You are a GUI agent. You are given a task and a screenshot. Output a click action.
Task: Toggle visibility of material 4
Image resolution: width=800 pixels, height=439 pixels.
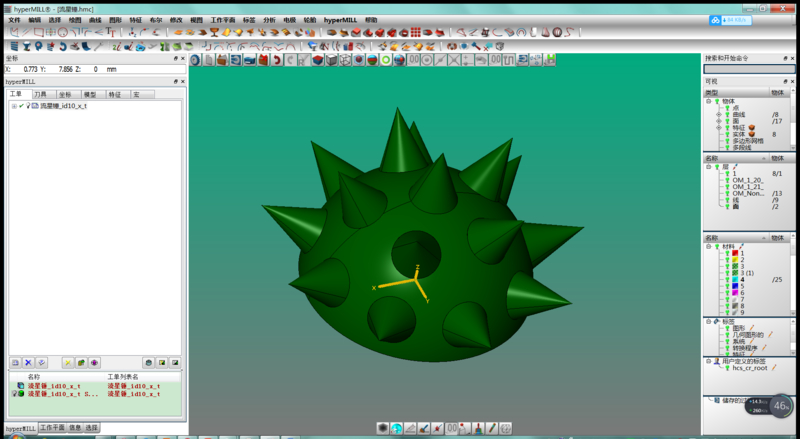point(728,280)
